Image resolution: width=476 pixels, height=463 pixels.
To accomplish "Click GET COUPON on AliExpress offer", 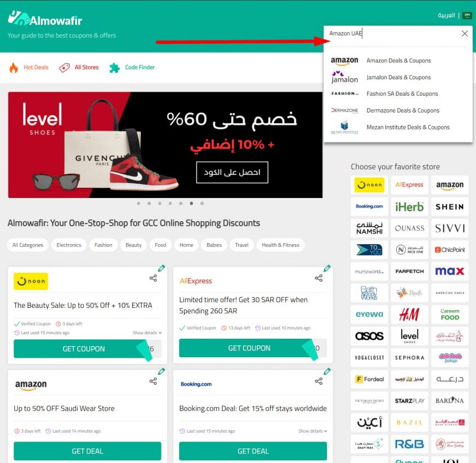I will tap(249, 348).
